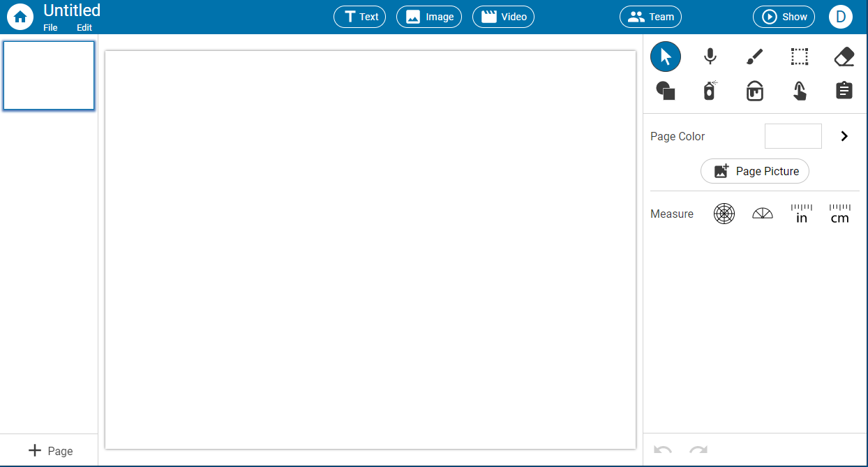This screenshot has height=467, width=868.
Task: Click the Page Picture button
Action: [x=755, y=171]
